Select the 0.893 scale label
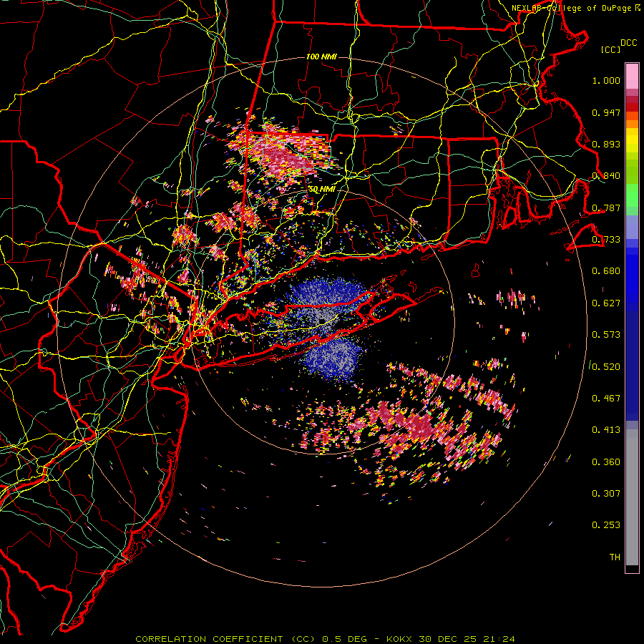This screenshot has height=644, width=644. point(606,144)
